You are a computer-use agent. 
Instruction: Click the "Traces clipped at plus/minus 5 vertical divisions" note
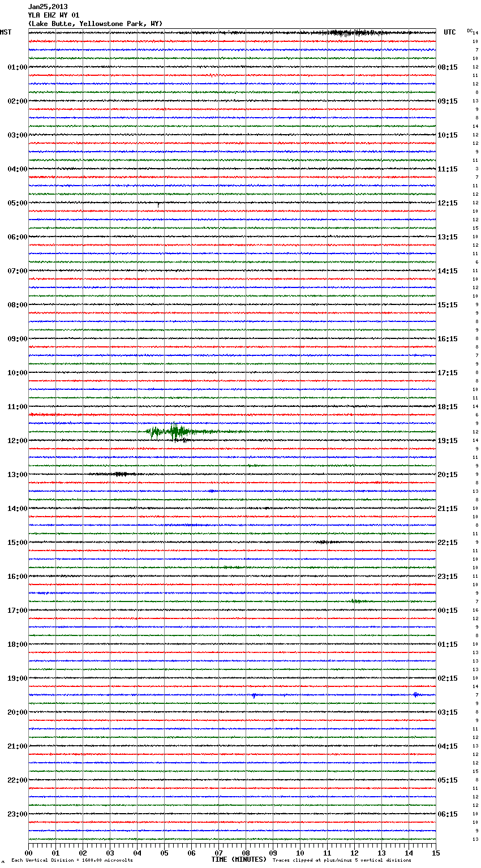click(x=342, y=861)
